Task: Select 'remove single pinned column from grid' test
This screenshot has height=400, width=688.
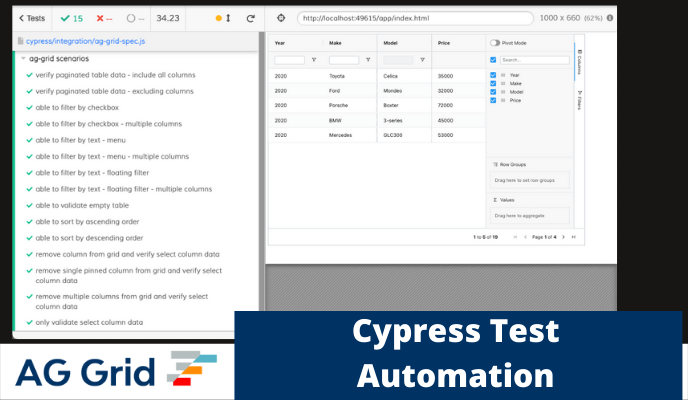Action: pyautogui.click(x=129, y=275)
